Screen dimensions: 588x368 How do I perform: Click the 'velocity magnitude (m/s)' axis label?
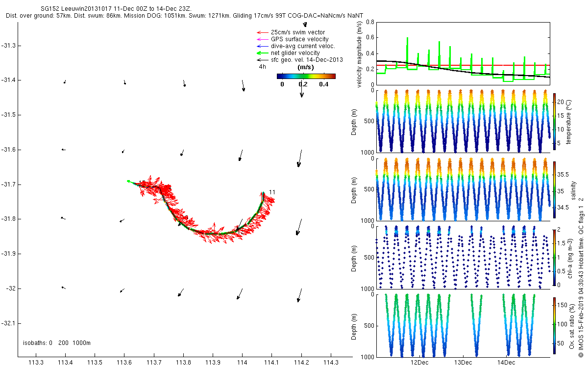click(360, 53)
